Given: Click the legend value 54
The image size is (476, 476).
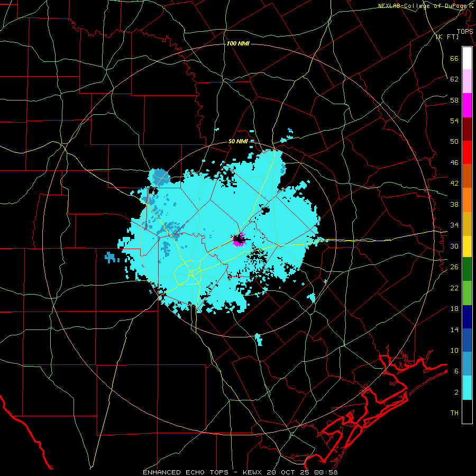Looking at the screenshot, I should pyautogui.click(x=454, y=121).
